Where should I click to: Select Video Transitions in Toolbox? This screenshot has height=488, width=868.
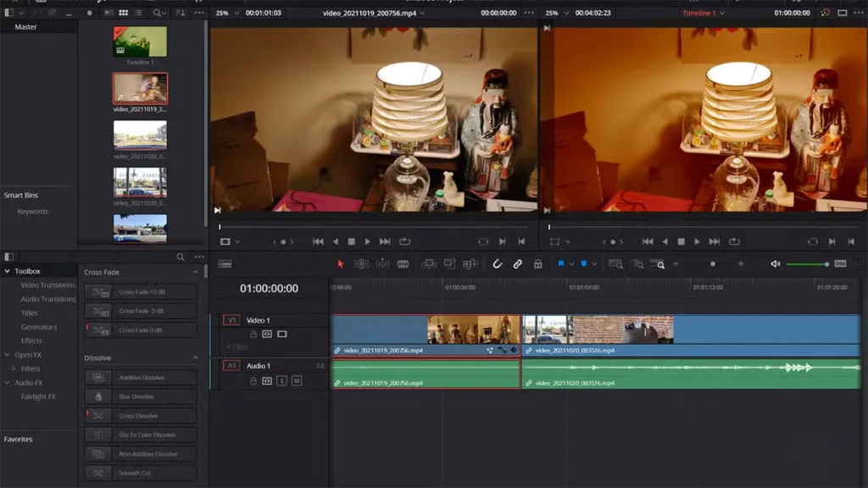point(47,285)
